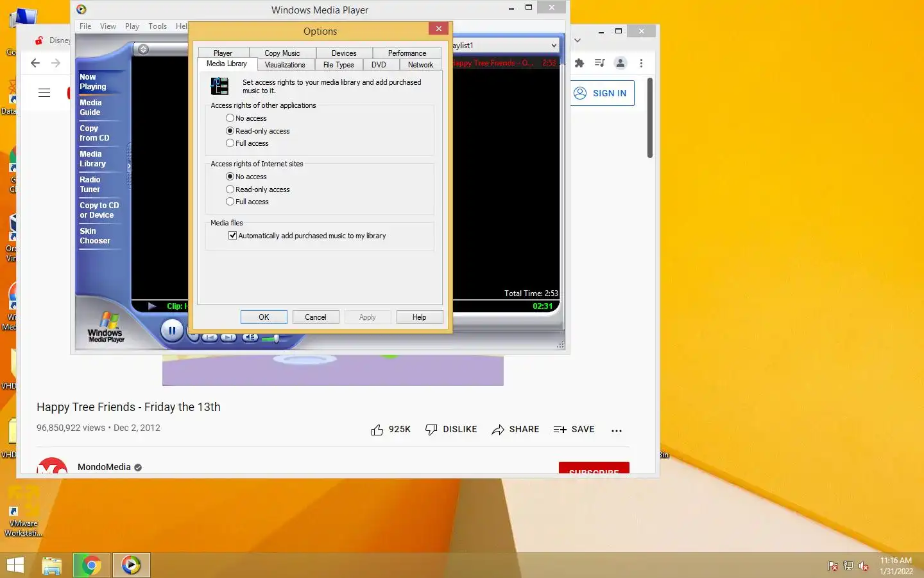Select the Happy Tree Friends playlist entry
The height and width of the screenshot is (578, 924).
(x=505, y=63)
